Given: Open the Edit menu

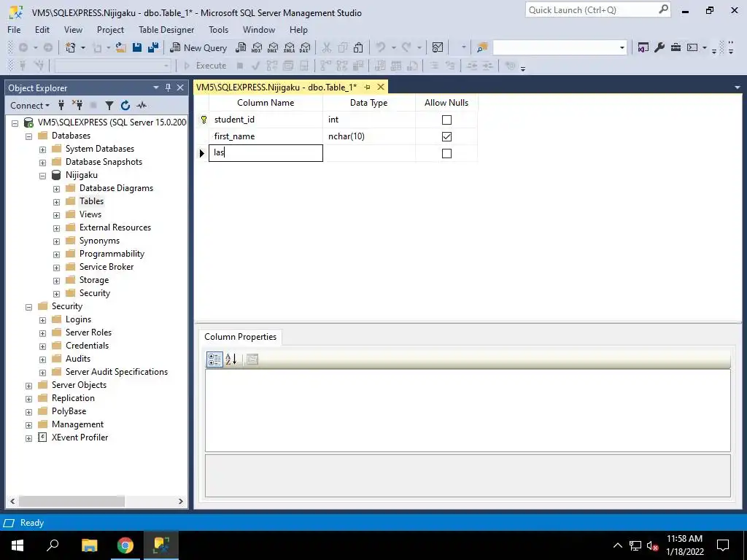Looking at the screenshot, I should coord(42,29).
